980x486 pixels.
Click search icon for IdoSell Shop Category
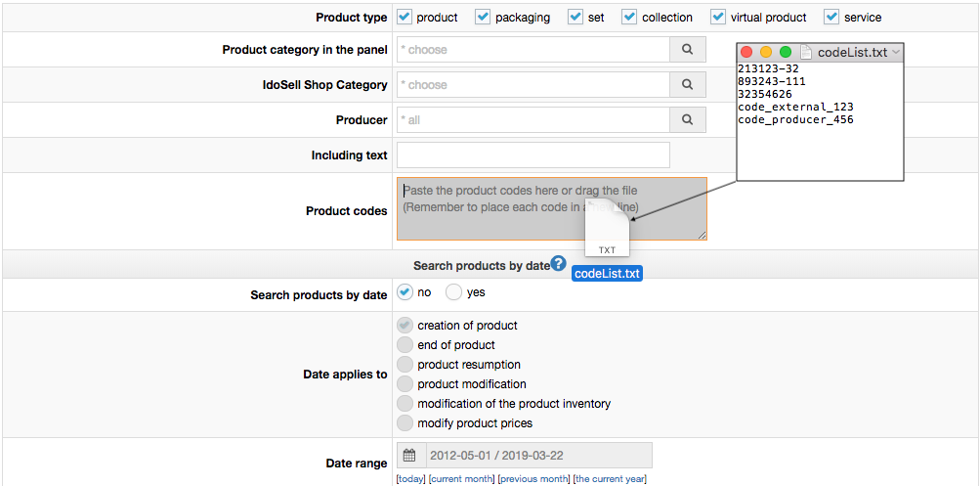(x=688, y=84)
